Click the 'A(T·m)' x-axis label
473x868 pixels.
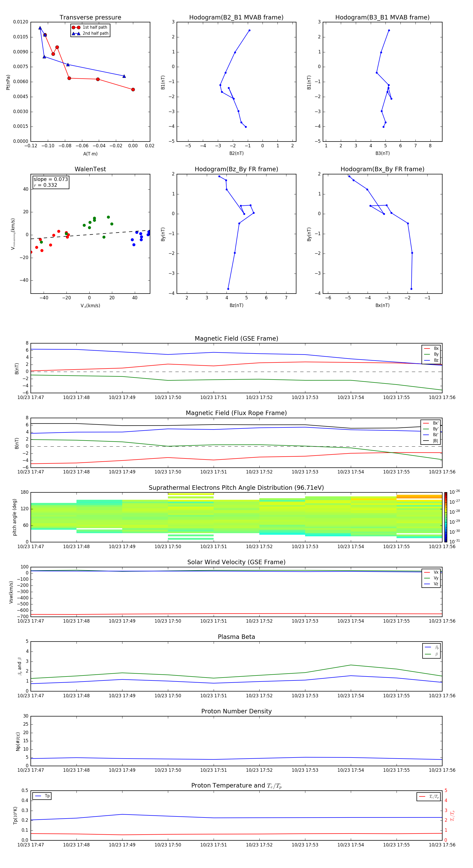click(90, 154)
